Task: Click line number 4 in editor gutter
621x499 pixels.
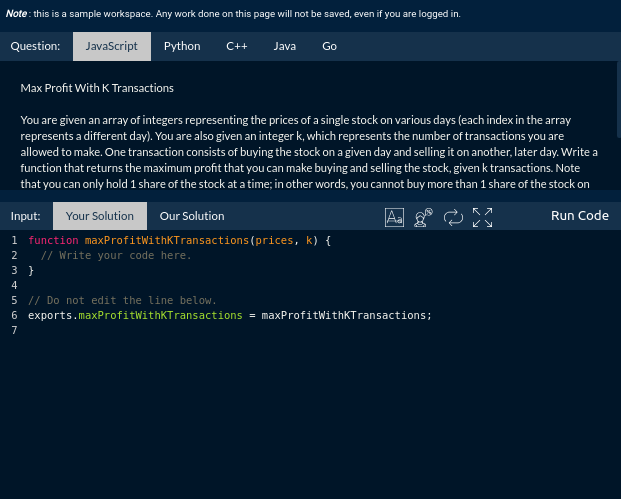Action: (14, 286)
